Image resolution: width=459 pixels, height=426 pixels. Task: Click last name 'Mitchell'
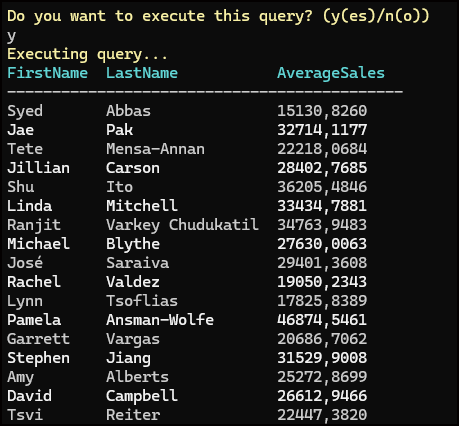142,206
